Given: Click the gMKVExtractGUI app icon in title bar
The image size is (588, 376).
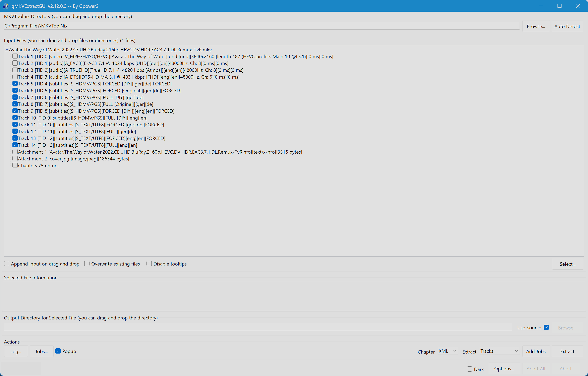Looking at the screenshot, I should [x=6, y=6].
